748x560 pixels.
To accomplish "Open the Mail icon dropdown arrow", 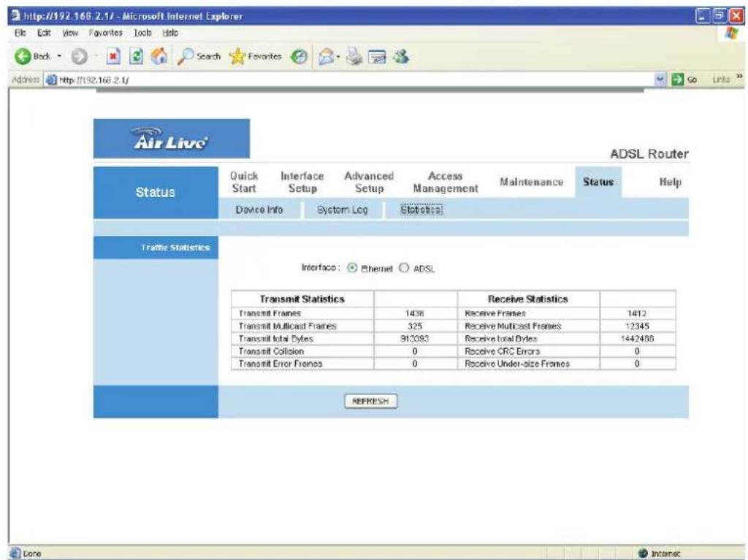I will coord(337,57).
